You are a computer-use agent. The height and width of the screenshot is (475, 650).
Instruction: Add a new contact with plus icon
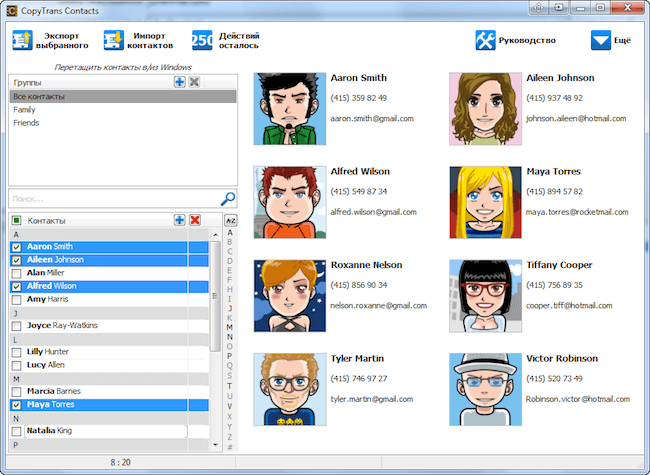(x=179, y=220)
